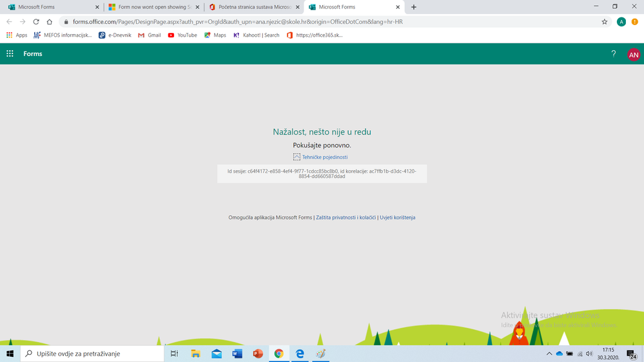Click the address bar URL
This screenshot has height=362, width=644.
pos(238,22)
